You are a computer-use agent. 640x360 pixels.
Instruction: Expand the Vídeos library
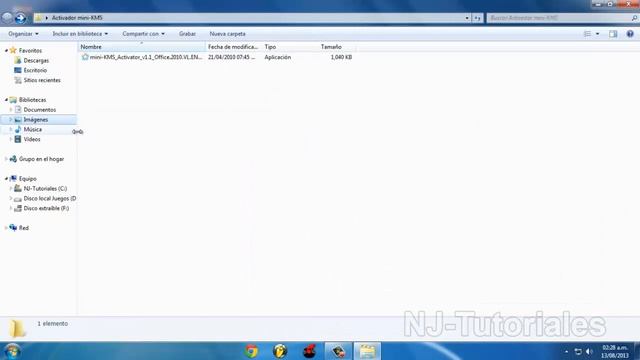[x=11, y=139]
